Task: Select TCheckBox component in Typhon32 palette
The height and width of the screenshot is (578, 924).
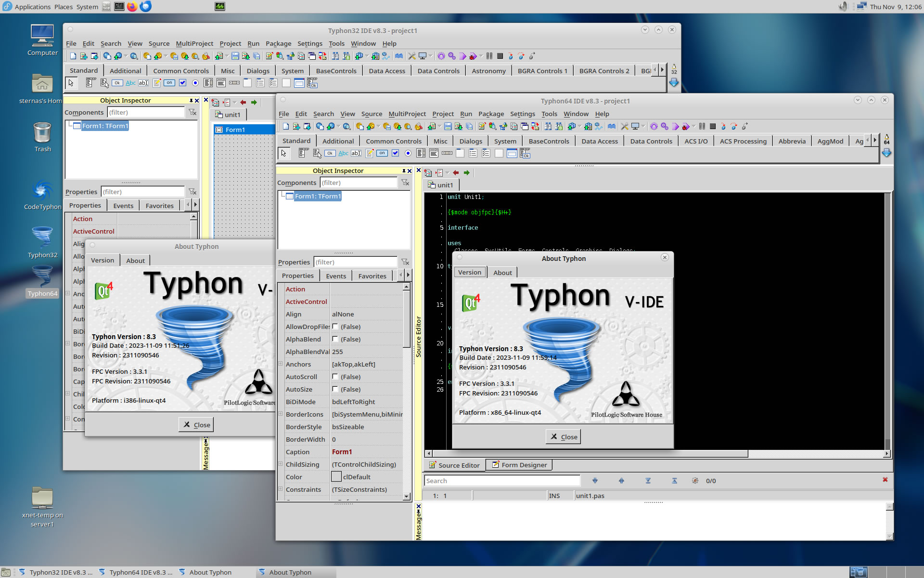Action: [182, 83]
